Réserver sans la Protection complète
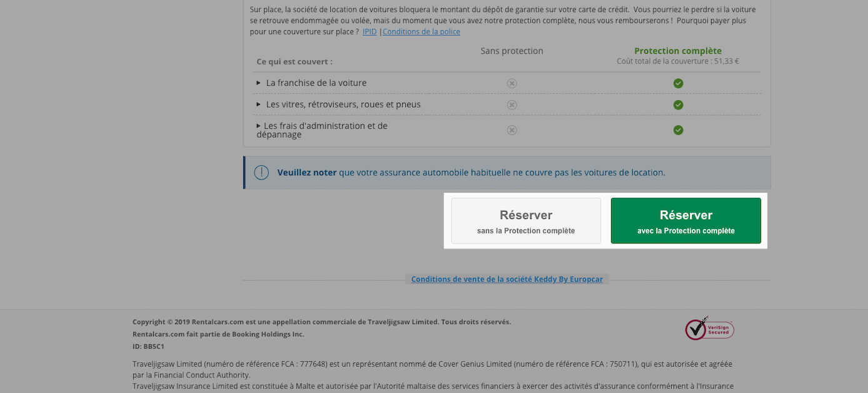This screenshot has width=868, height=393. tap(526, 221)
